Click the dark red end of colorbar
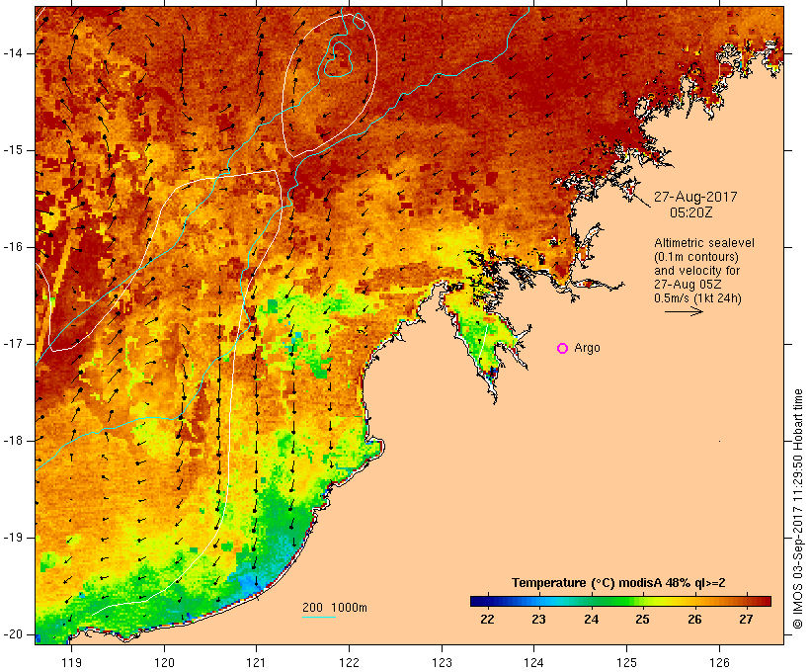 point(764,601)
